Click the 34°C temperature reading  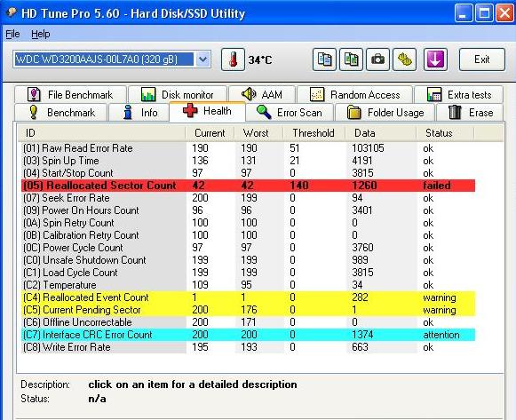tap(260, 60)
